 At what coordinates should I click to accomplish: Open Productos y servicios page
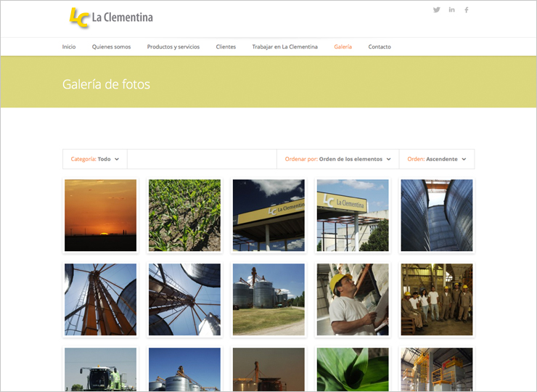[x=173, y=46]
